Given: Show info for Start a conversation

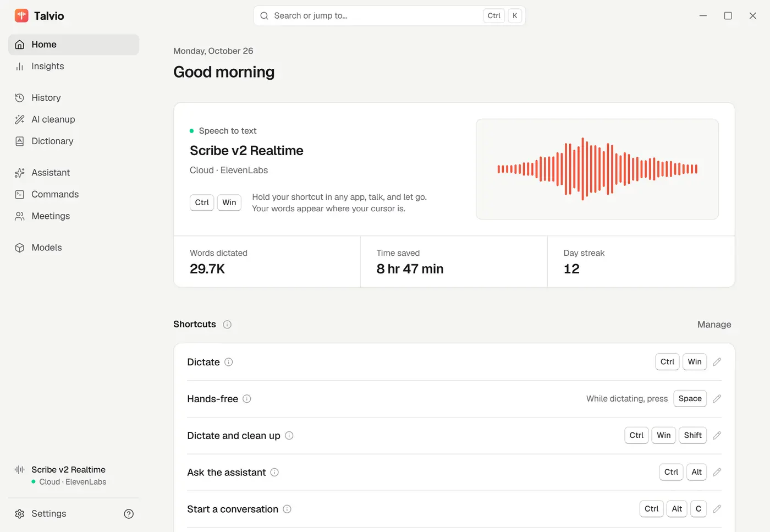Looking at the screenshot, I should coord(287,509).
